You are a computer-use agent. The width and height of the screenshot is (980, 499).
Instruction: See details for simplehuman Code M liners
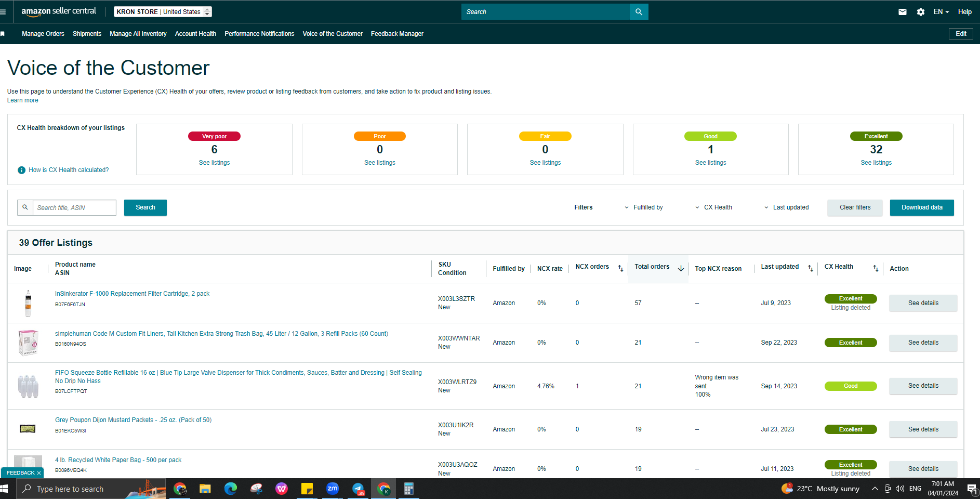point(923,343)
